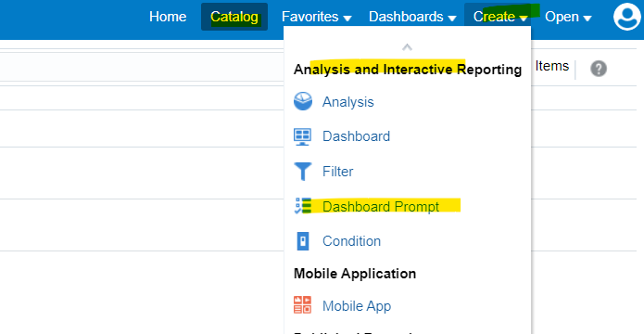This screenshot has height=334, width=644.
Task: Open the Catalog page
Action: click(x=234, y=17)
